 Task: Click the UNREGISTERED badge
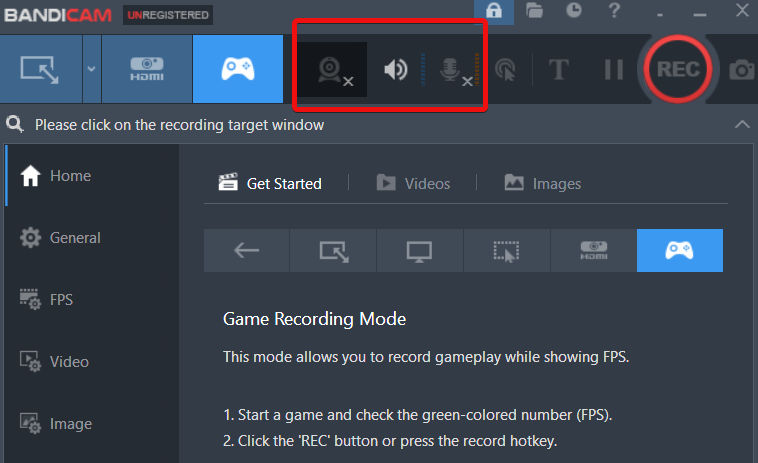coord(168,15)
